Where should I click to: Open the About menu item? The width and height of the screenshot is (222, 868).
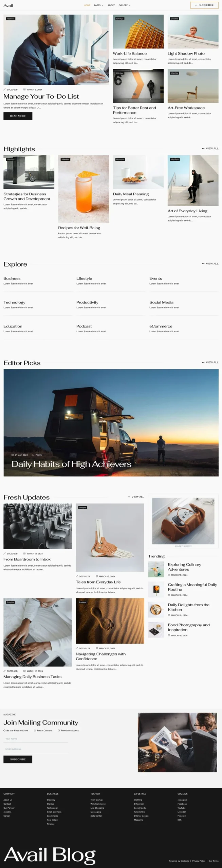111,5
